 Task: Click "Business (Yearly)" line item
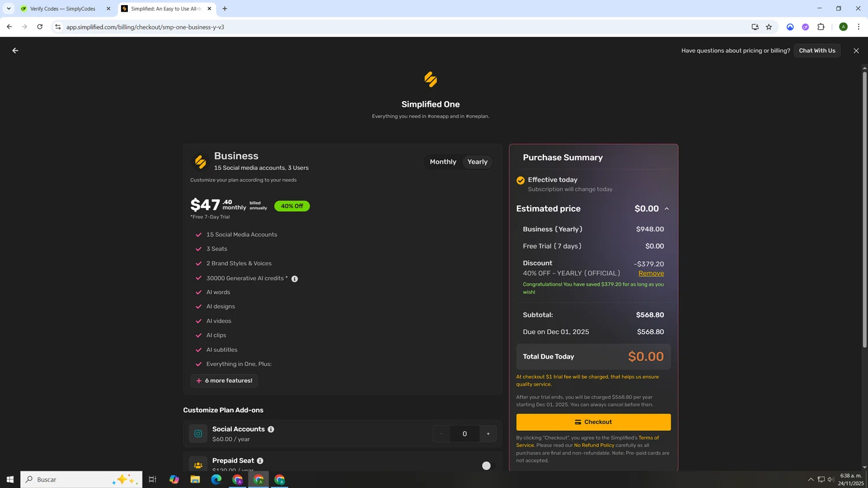point(553,230)
